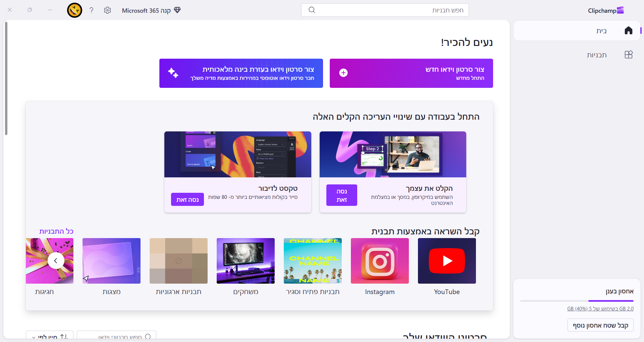
Task: Click the sparkle icon on AI video banner
Action: point(173,73)
